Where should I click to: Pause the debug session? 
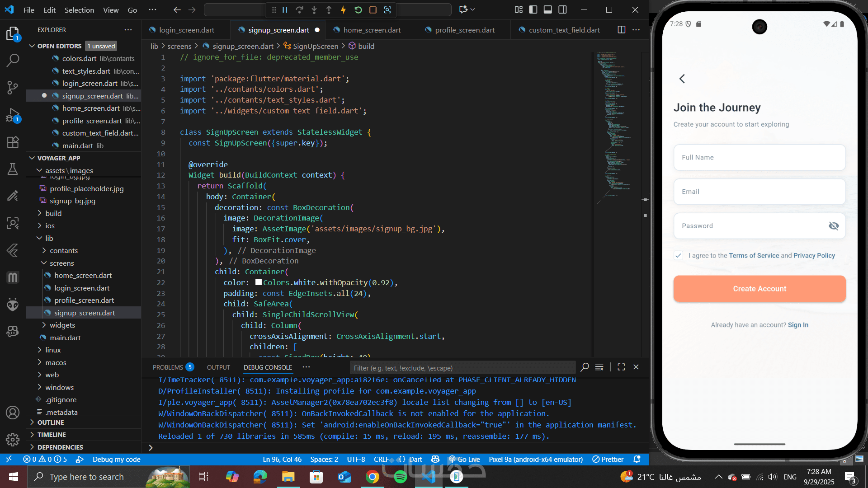tap(285, 9)
